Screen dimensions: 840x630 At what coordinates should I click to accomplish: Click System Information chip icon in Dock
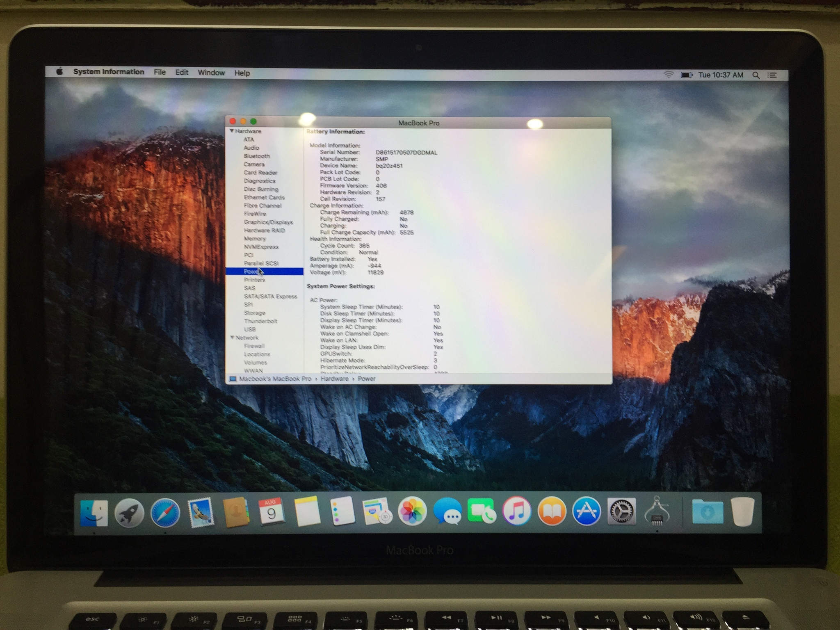pos(657,511)
